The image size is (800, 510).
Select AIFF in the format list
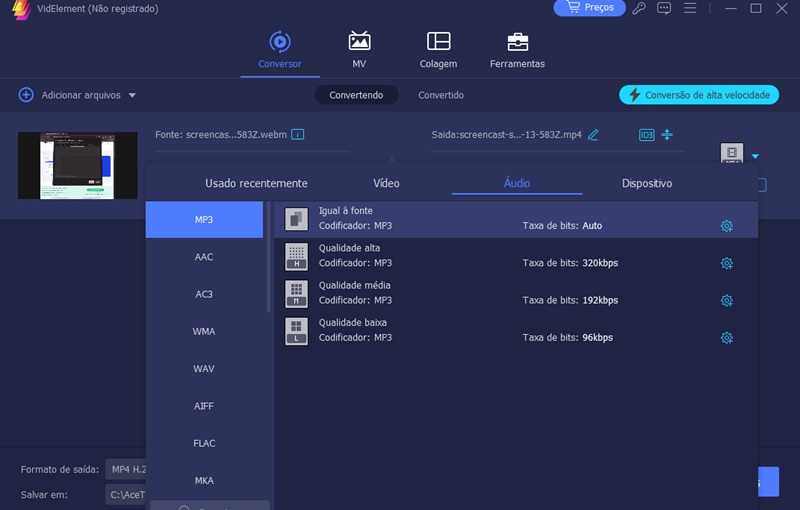pyautogui.click(x=204, y=405)
